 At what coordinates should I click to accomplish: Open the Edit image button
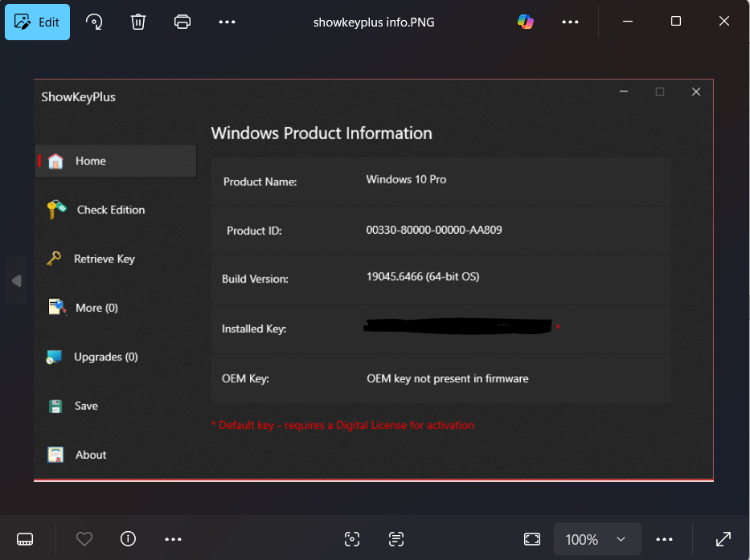37,22
